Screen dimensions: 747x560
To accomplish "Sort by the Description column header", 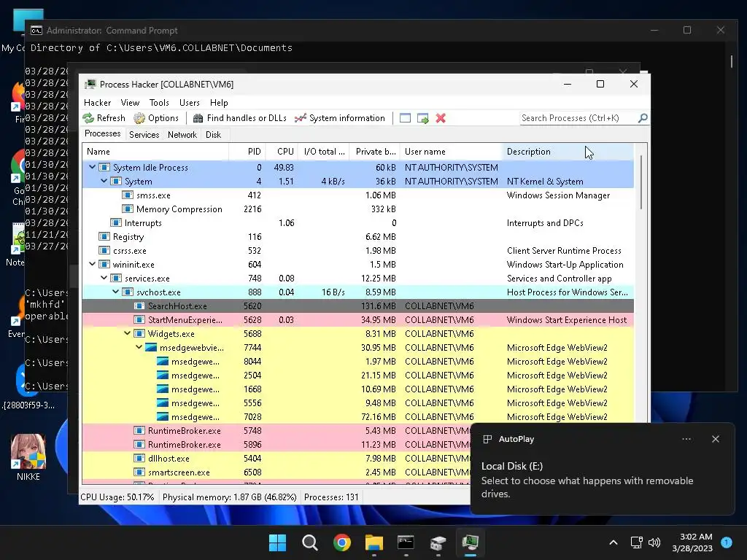I will (x=568, y=152).
